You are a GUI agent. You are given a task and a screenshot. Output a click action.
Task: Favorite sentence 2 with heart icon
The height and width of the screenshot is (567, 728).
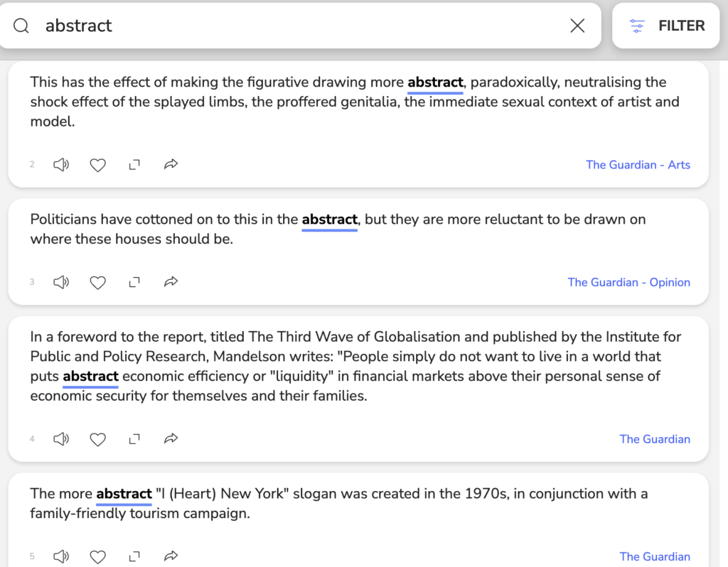point(97,165)
